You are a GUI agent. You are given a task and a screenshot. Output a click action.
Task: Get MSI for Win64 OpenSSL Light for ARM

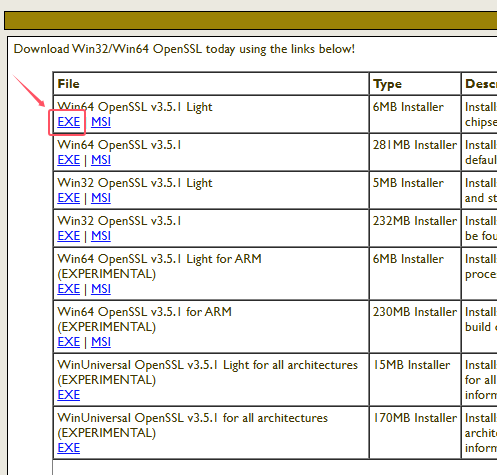[101, 289]
